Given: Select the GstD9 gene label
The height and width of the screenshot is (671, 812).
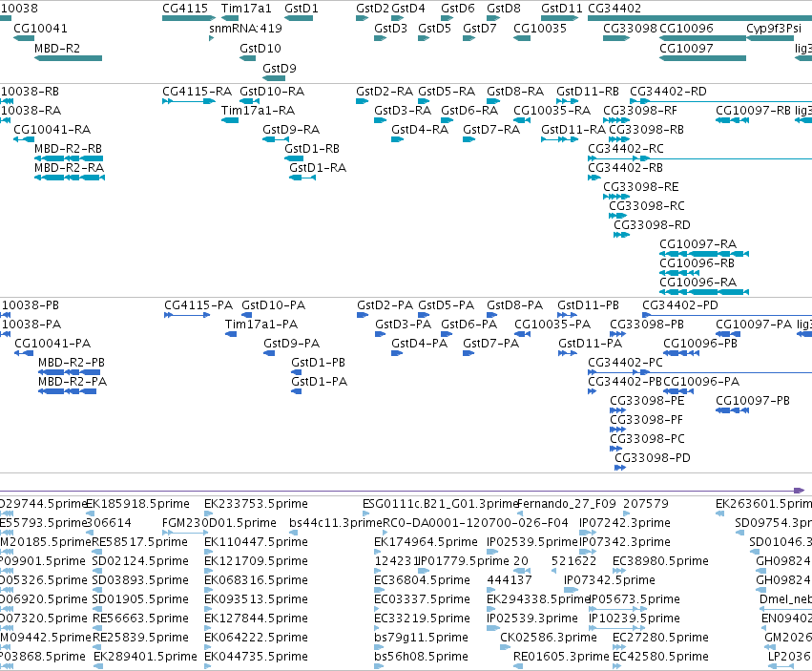Looking at the screenshot, I should tap(280, 69).
